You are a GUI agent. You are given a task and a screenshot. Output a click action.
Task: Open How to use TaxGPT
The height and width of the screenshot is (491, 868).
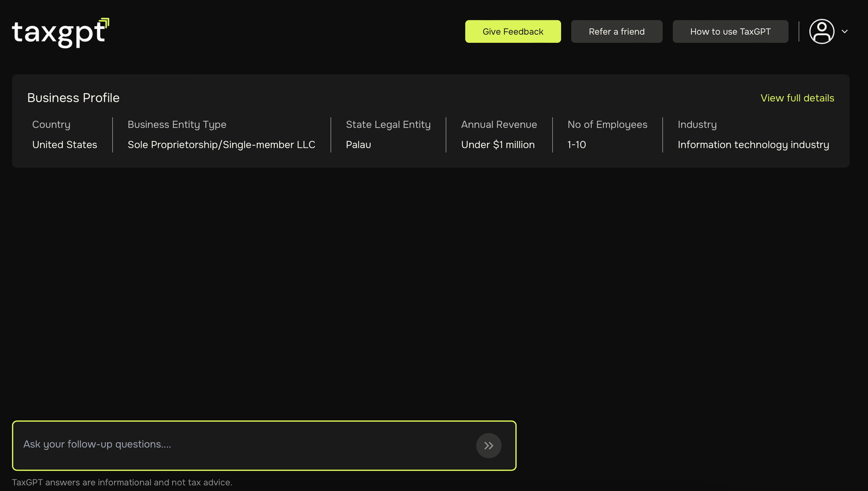pyautogui.click(x=730, y=31)
